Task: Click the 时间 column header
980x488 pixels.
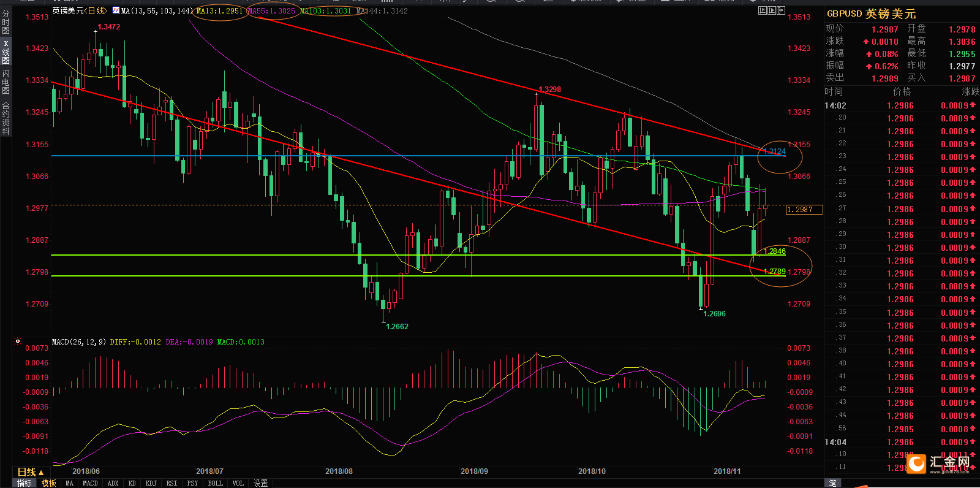Action: (x=834, y=91)
